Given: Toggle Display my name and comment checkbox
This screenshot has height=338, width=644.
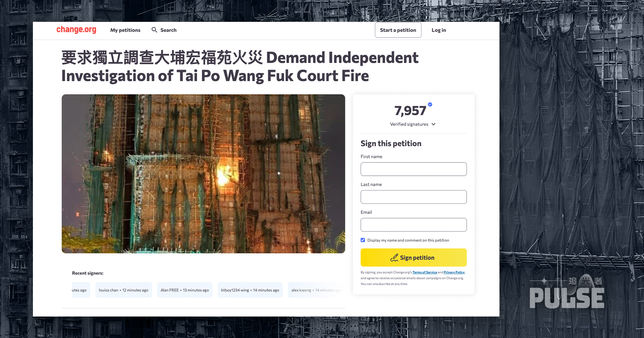Looking at the screenshot, I should [363, 240].
